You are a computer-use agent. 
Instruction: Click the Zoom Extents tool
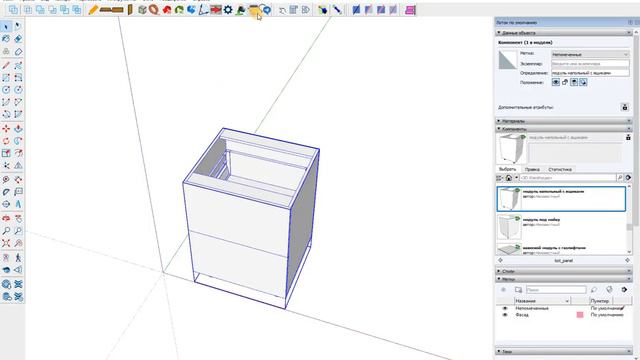tap(6, 243)
